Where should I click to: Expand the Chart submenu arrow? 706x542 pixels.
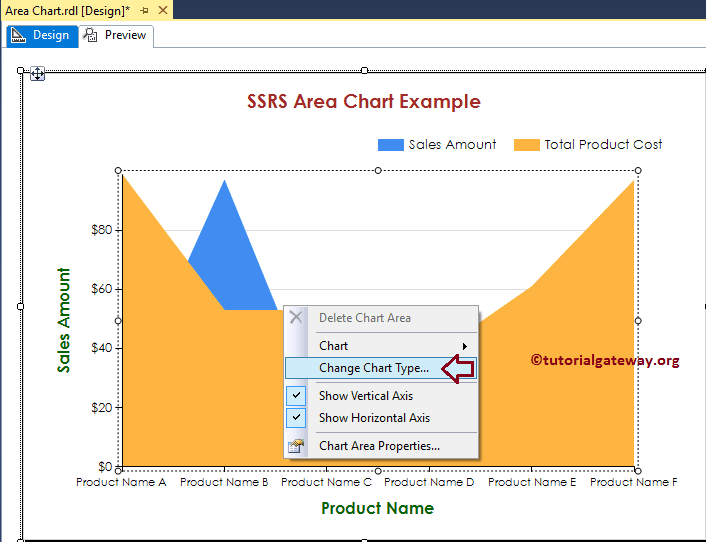click(465, 346)
